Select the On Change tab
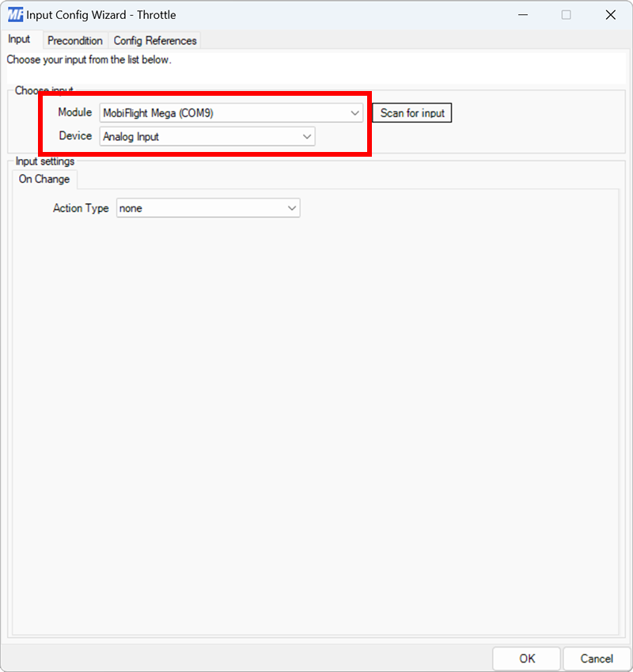Screen dimensions: 633x672 (x=44, y=179)
